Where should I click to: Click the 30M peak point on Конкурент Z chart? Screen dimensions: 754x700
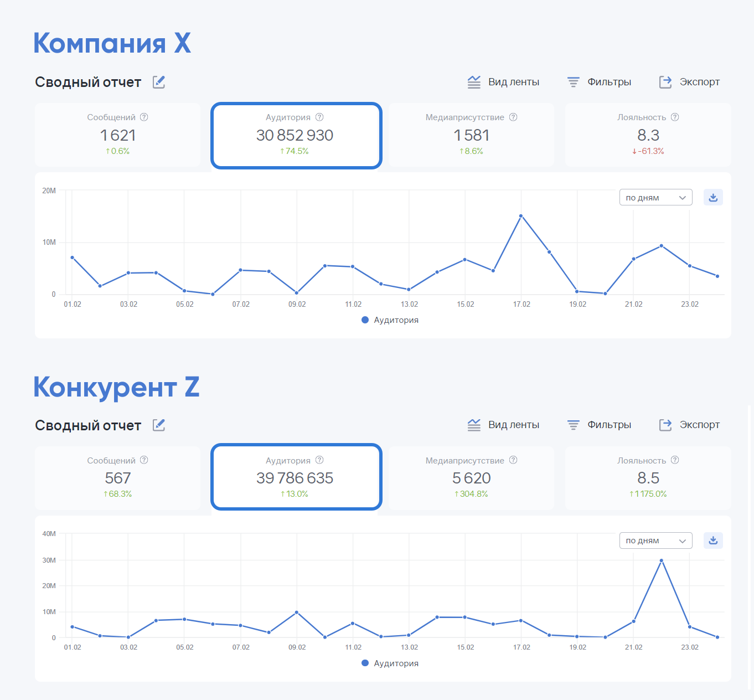662,560
